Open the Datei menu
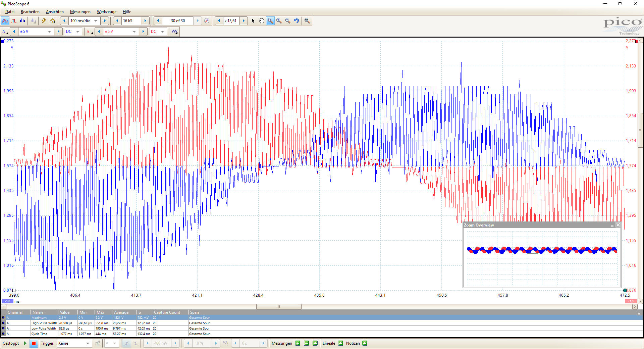 click(10, 12)
